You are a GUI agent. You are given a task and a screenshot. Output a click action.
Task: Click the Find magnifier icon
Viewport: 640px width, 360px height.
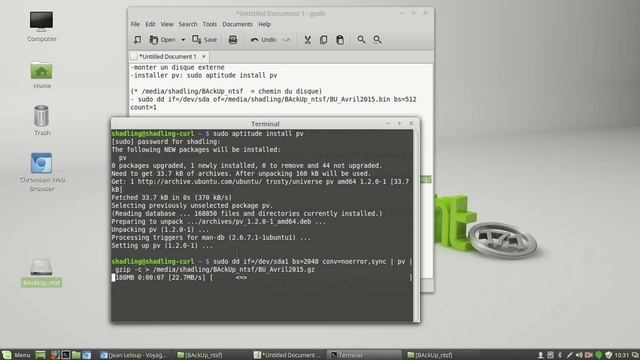tap(361, 40)
